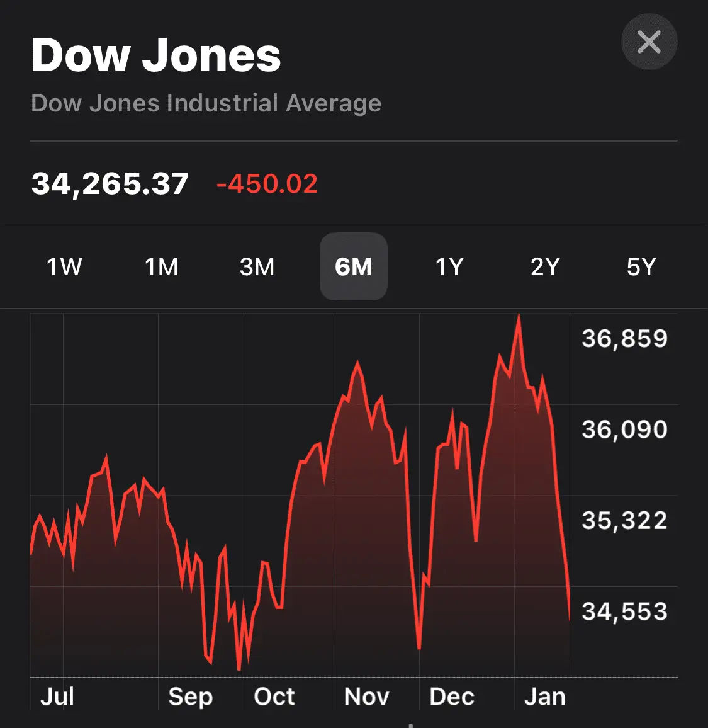Viewport: 708px width, 728px height.
Task: Display the 2Y price history
Action: point(545,267)
